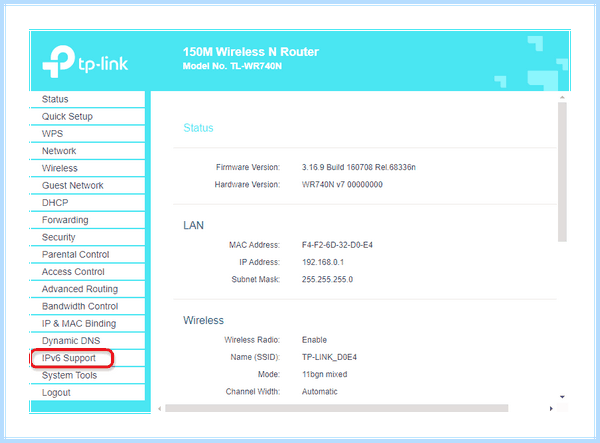The width and height of the screenshot is (600, 443).
Task: Click the vertical scrollbar up arrow
Action: click(562, 98)
